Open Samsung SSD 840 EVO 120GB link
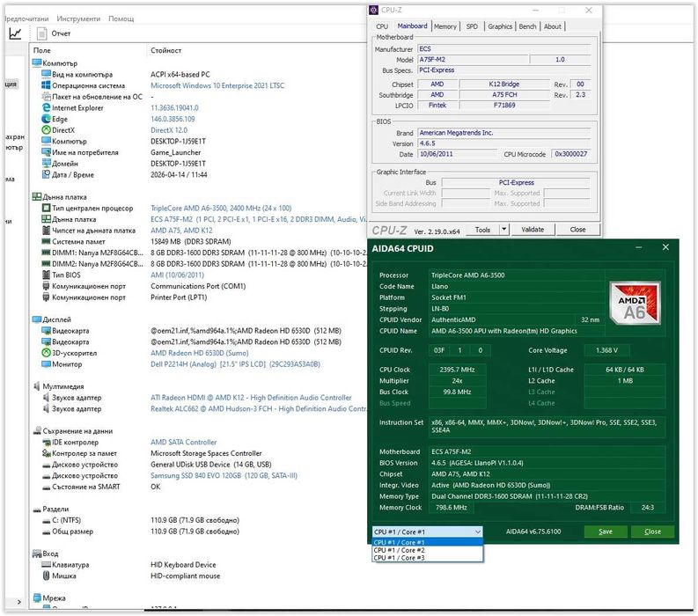This screenshot has width=698, height=616. tap(224, 475)
